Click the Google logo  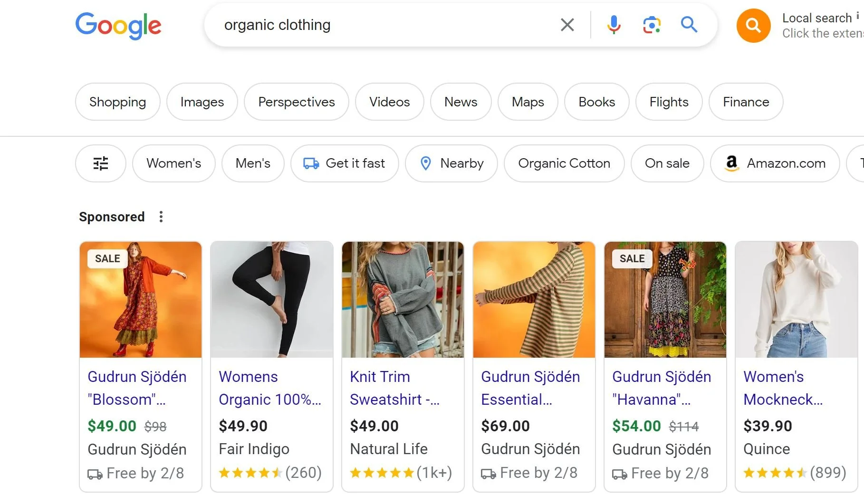[118, 25]
